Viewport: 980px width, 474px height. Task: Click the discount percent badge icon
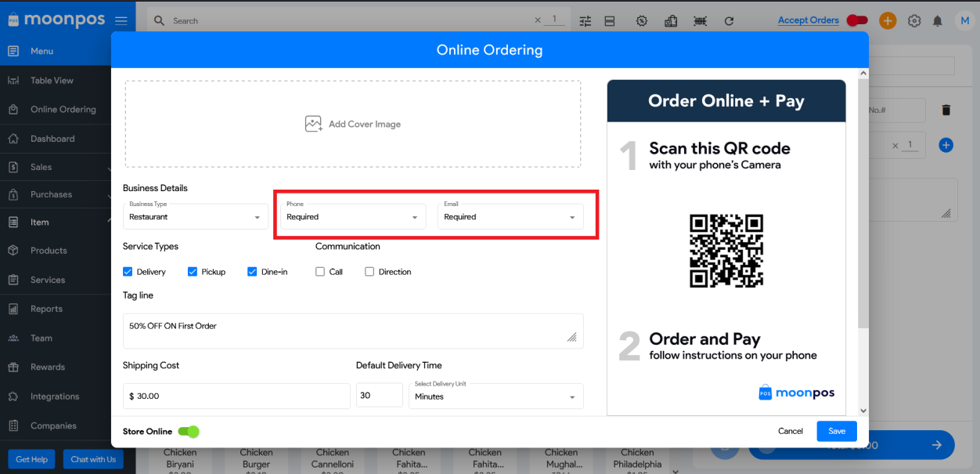click(642, 21)
